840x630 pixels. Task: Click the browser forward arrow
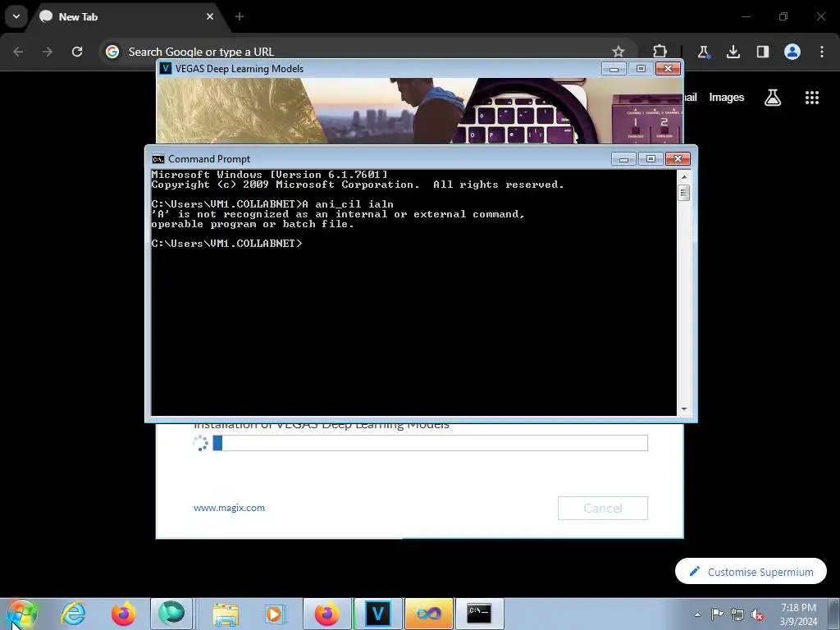tap(48, 52)
